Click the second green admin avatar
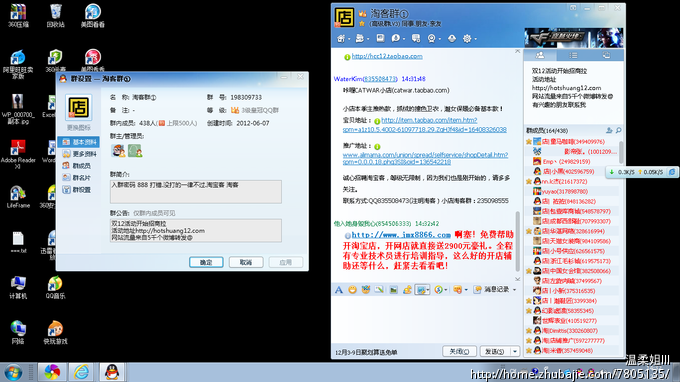 135,150
